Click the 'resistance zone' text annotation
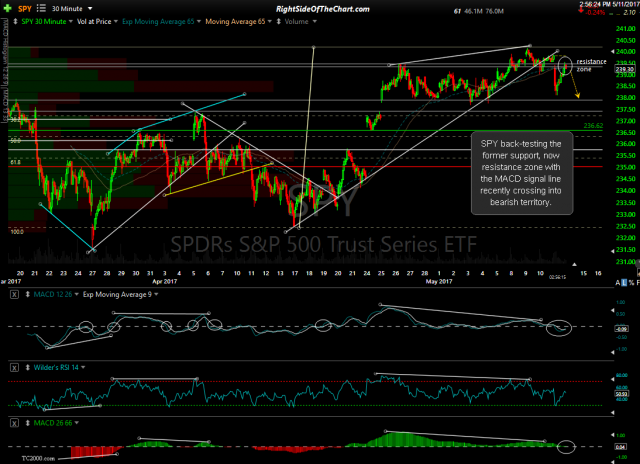 pyautogui.click(x=591, y=65)
